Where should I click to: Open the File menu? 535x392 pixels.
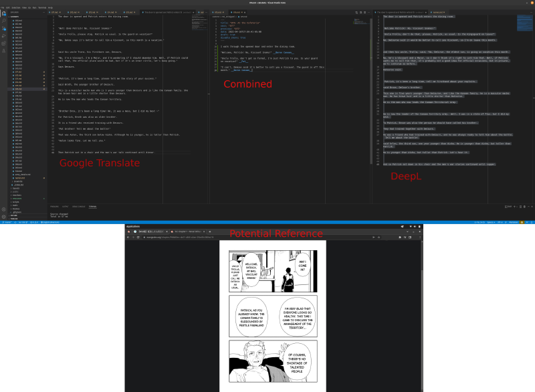coord(3,7)
